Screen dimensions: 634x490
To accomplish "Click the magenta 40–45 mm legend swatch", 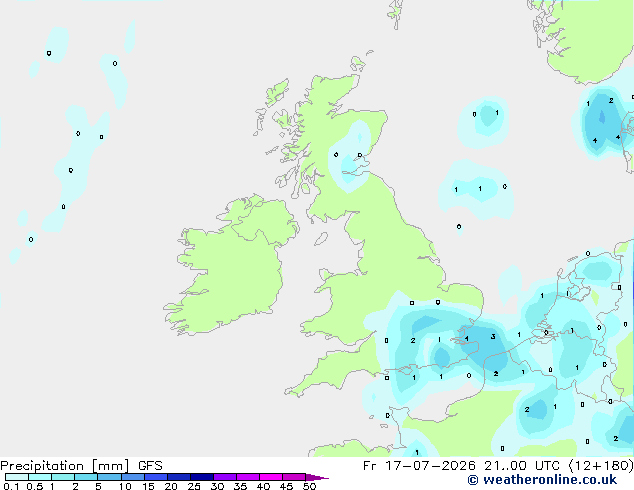I will coord(271,477).
